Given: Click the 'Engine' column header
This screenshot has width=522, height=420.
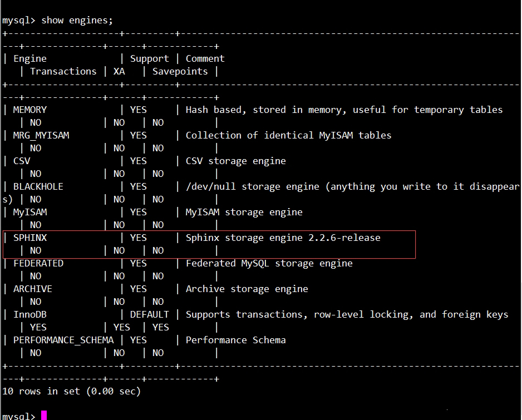Looking at the screenshot, I should coord(30,59).
